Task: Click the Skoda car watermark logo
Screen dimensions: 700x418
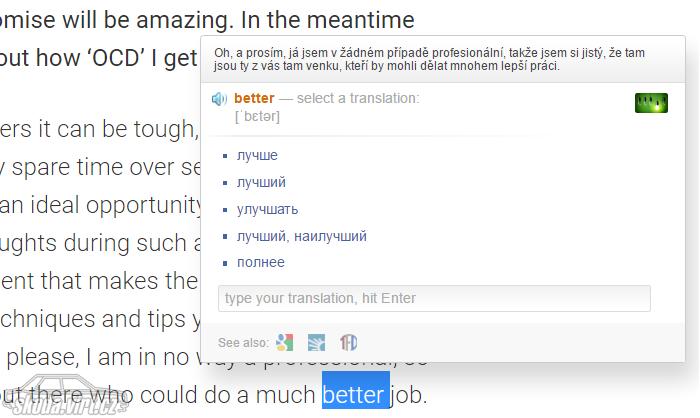Action: (x=67, y=395)
